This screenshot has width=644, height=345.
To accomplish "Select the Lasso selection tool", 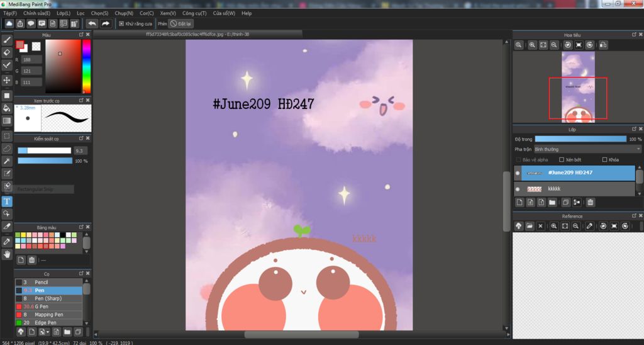I will [6, 149].
